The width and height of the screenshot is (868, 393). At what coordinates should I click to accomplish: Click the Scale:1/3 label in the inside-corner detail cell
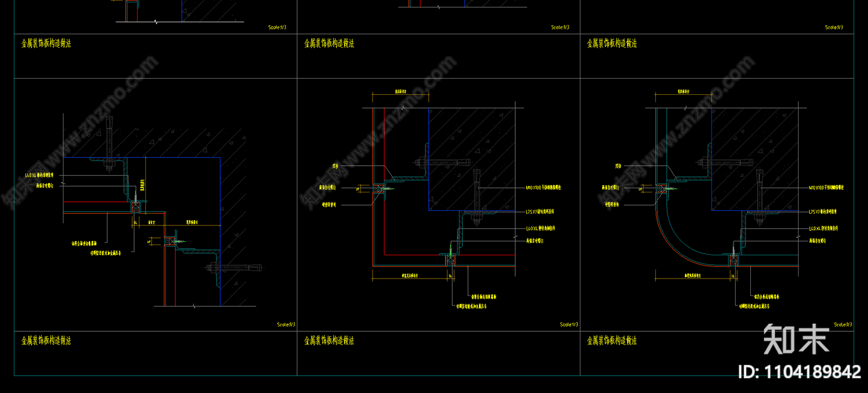(x=286, y=325)
